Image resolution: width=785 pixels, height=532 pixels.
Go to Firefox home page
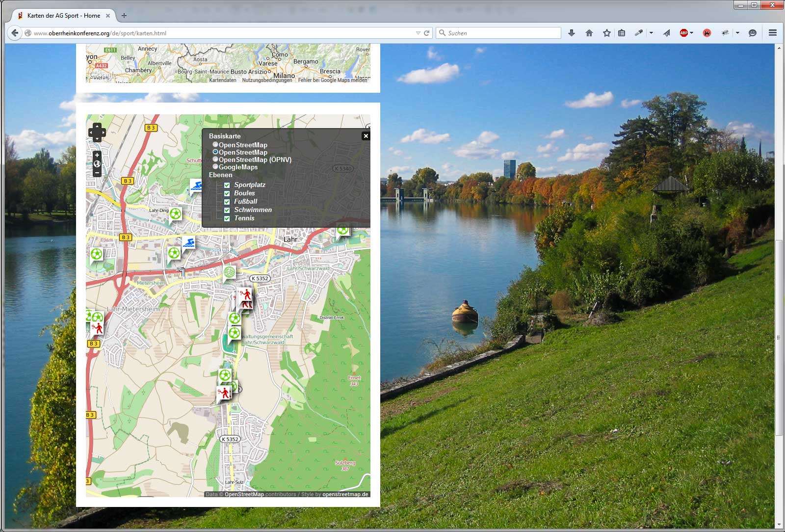589,33
